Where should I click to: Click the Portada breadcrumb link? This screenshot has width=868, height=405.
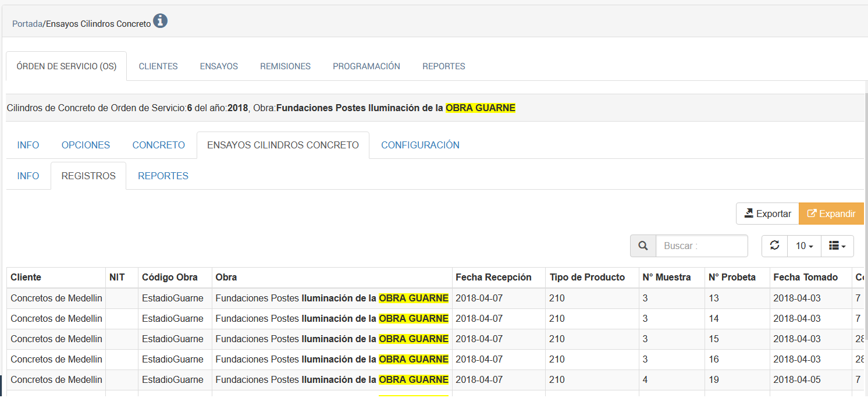27,24
